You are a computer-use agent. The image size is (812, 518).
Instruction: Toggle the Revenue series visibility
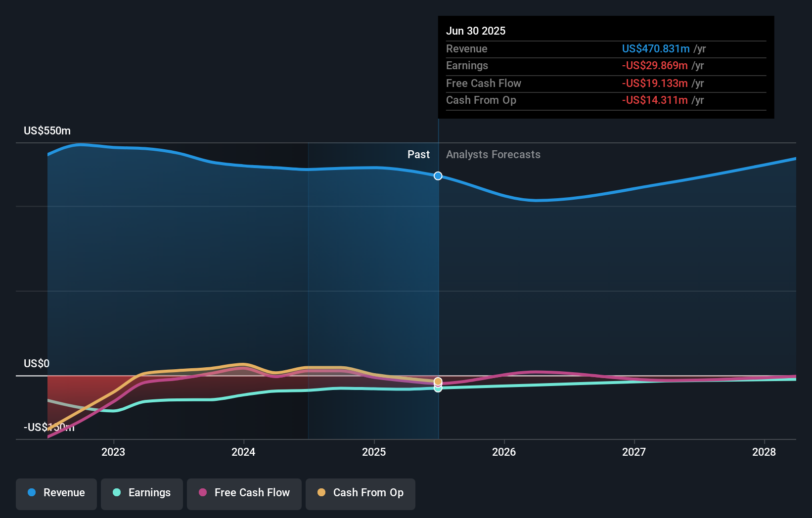(x=56, y=494)
